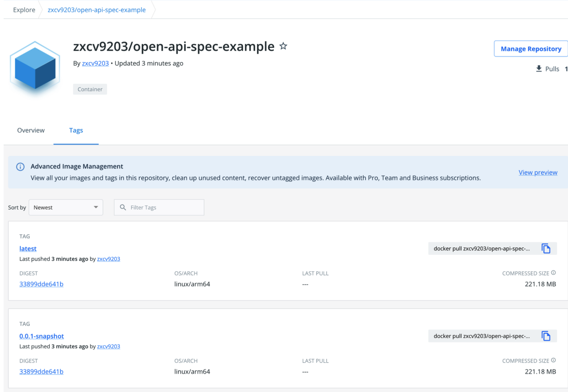This screenshot has height=392, width=568.
Task: Click the Pulls download icon
Action: (x=539, y=68)
